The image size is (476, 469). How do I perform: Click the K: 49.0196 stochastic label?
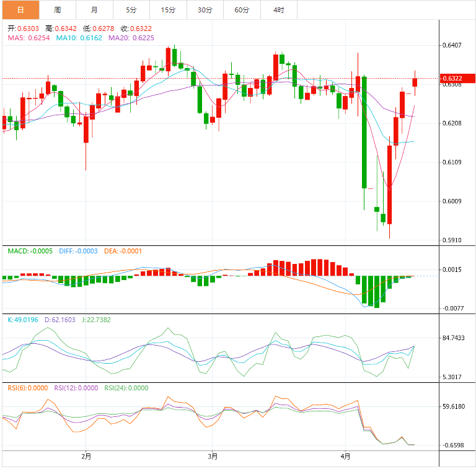[x=22, y=320]
